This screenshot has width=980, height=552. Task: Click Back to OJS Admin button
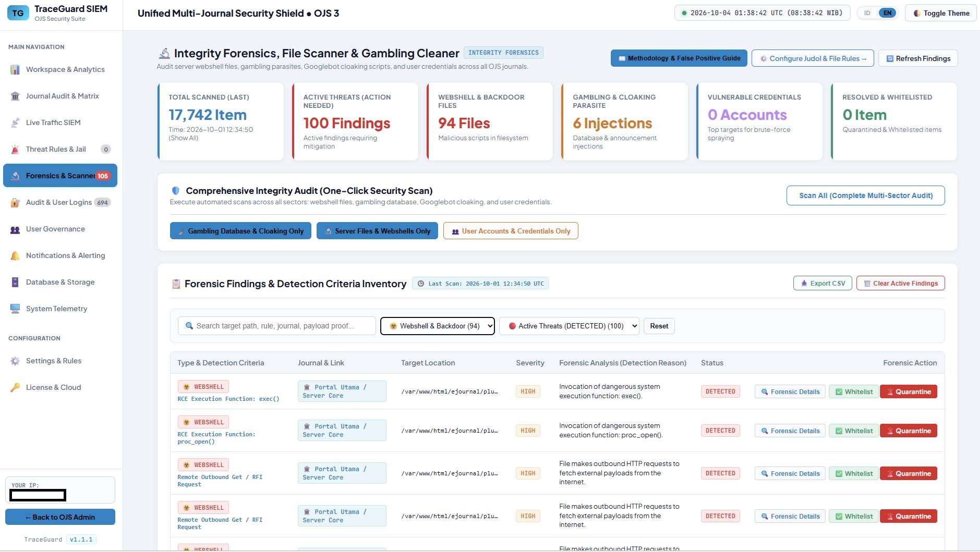(x=60, y=517)
